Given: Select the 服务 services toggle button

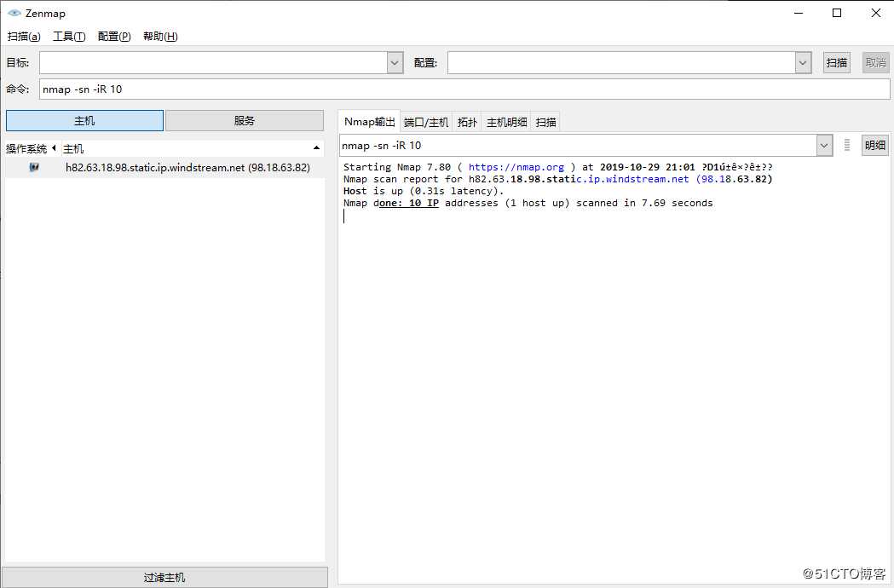Looking at the screenshot, I should (244, 121).
